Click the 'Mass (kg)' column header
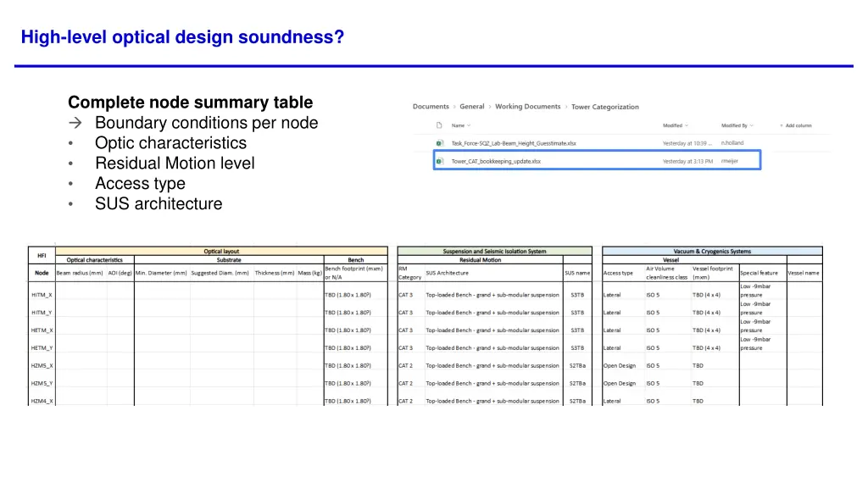 pos(309,273)
